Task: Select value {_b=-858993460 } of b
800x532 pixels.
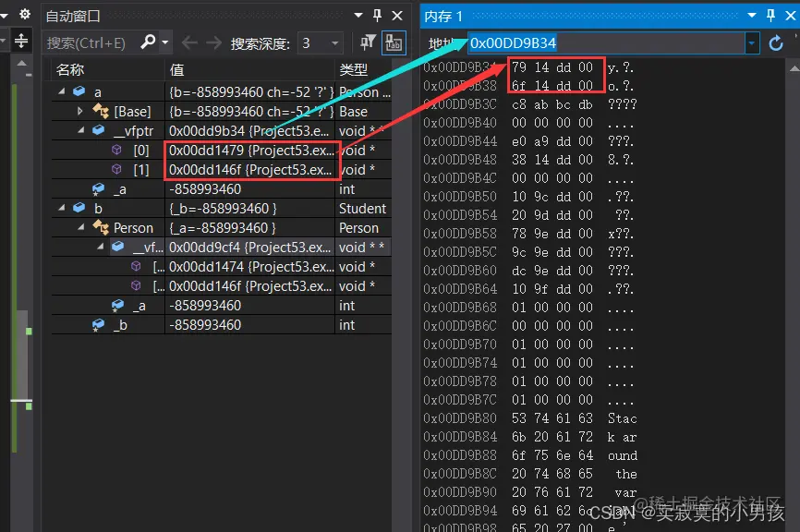Action: pos(223,209)
